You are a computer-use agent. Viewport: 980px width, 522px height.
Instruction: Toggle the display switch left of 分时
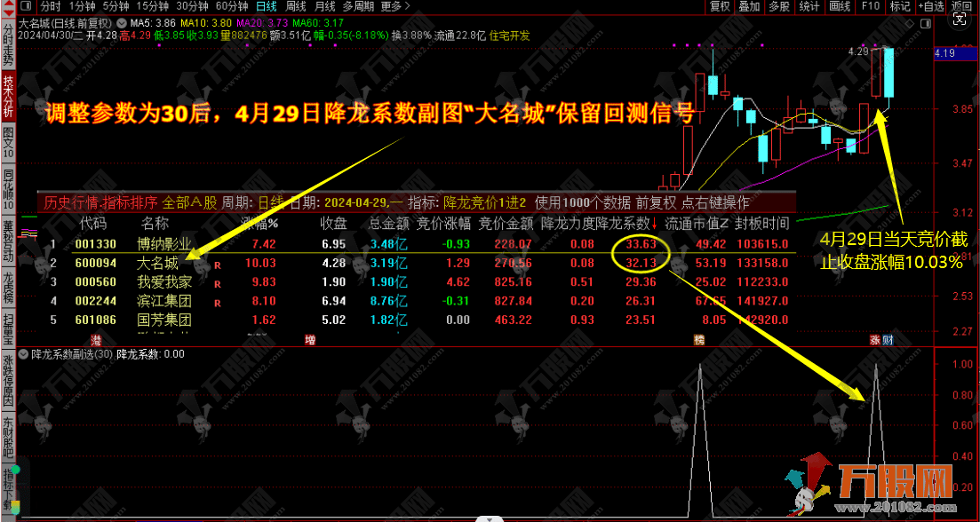click(25, 7)
